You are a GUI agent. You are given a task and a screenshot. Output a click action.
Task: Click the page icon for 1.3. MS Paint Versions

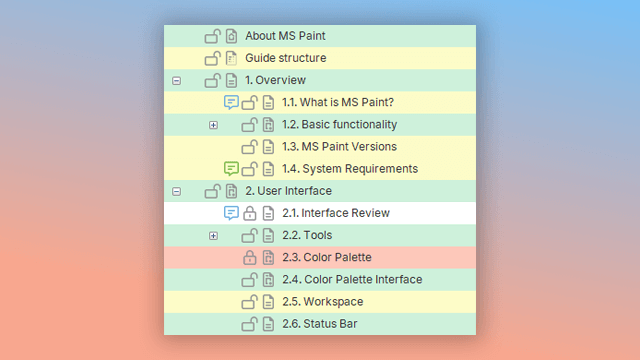(x=268, y=147)
